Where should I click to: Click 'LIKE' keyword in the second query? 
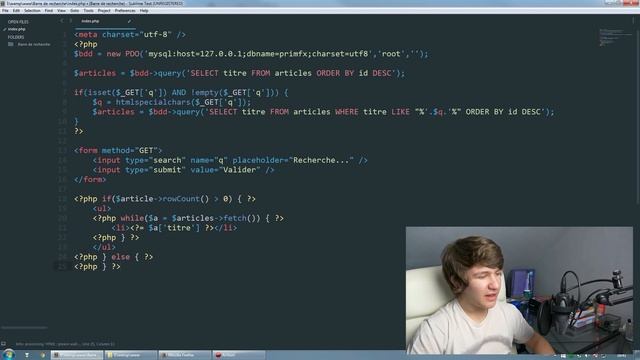tap(400, 112)
